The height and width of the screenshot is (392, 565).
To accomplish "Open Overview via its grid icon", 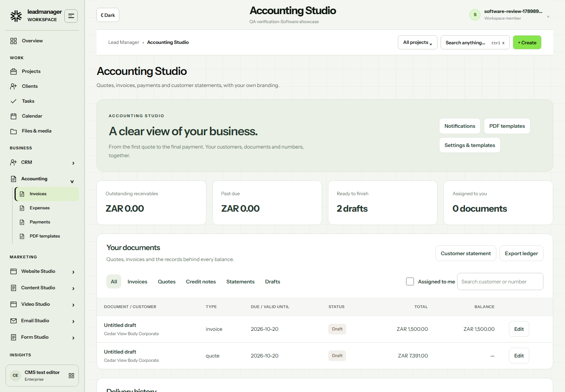I will click(14, 41).
